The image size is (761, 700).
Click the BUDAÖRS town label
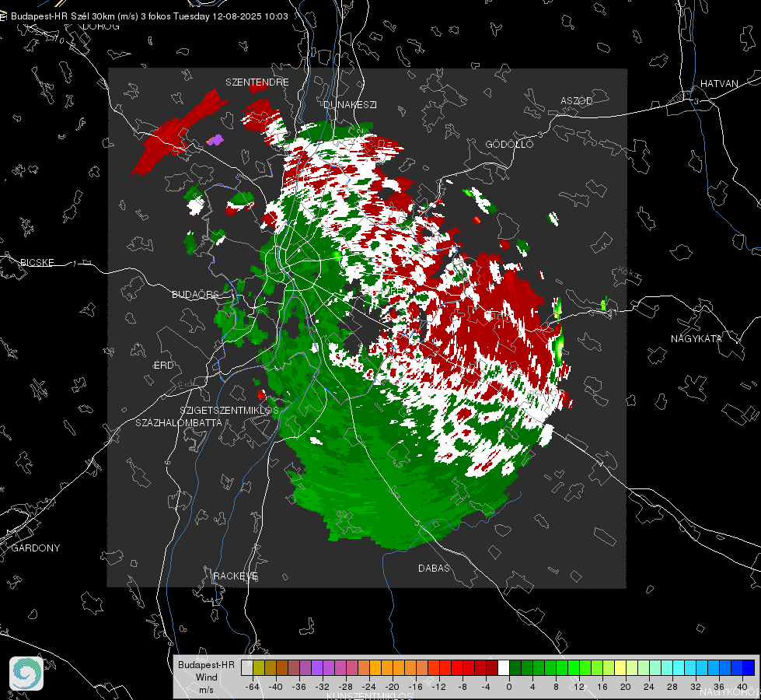pyautogui.click(x=196, y=294)
